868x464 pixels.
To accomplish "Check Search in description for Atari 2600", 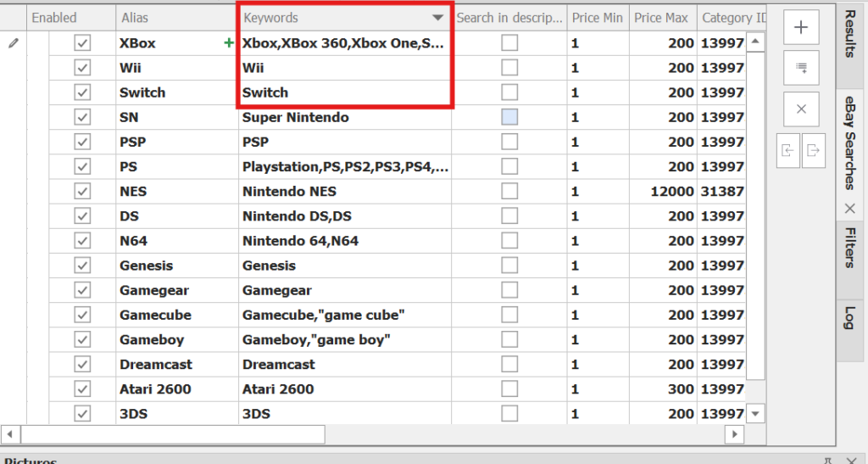I will point(509,389).
